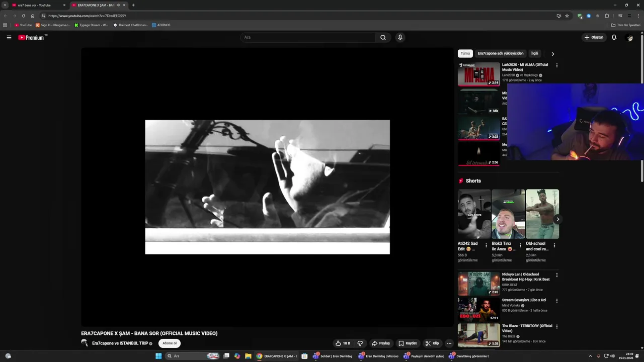Open Ati242 Sad Edit short

tap(474, 214)
